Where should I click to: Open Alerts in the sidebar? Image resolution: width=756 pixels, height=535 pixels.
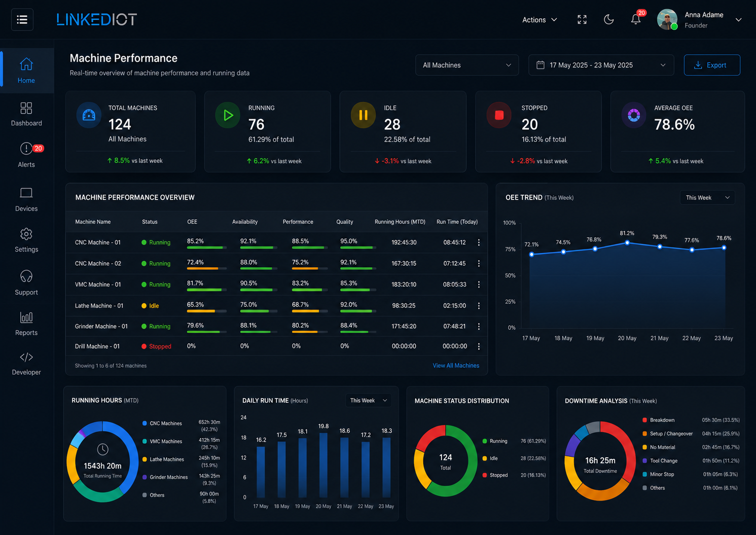click(26, 155)
